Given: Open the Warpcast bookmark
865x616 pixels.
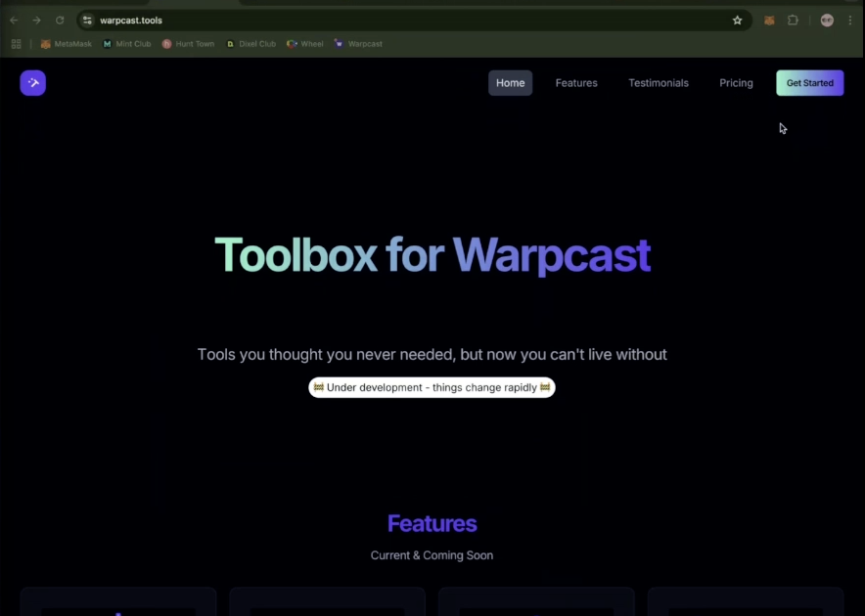Looking at the screenshot, I should [356, 43].
